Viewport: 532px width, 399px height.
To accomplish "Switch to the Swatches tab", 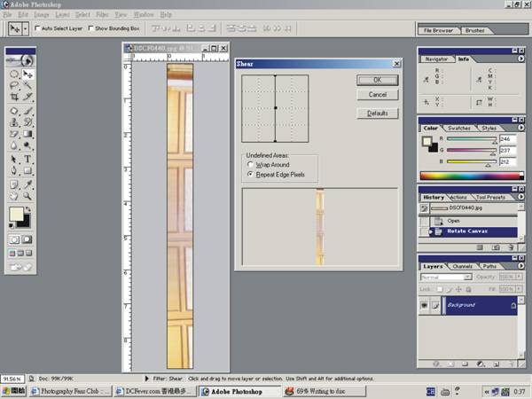I will click(459, 129).
